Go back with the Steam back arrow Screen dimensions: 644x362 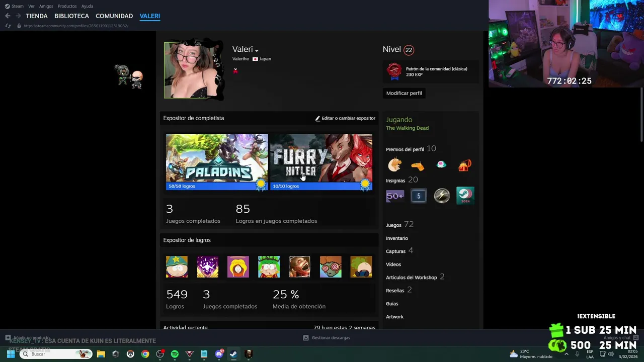(x=8, y=16)
